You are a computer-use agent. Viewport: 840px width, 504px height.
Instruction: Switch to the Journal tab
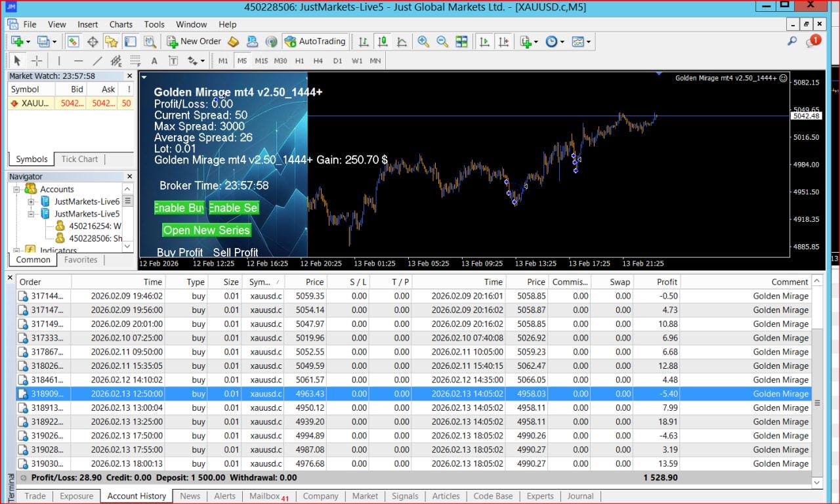click(x=580, y=496)
